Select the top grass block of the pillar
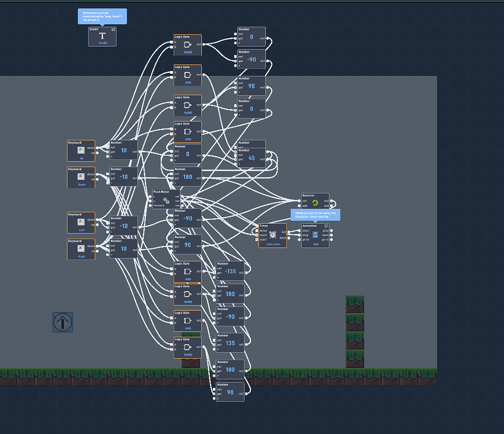This screenshot has width=504, height=434. (x=355, y=304)
